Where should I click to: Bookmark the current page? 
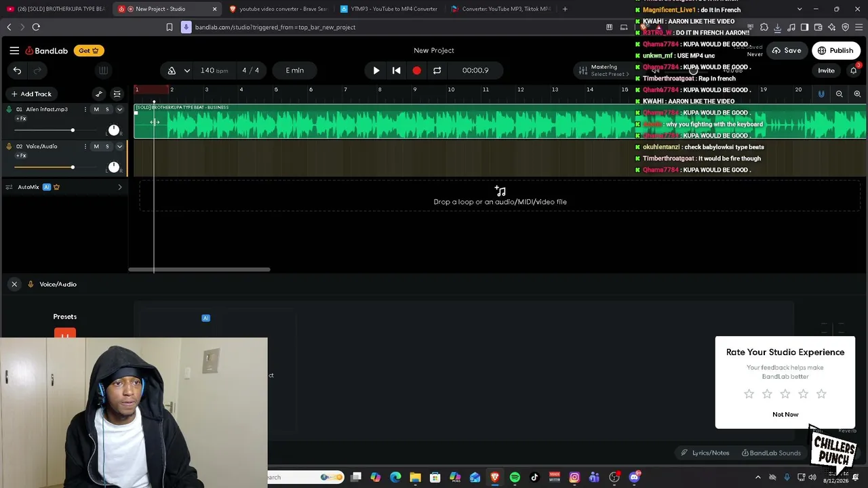[x=170, y=27]
